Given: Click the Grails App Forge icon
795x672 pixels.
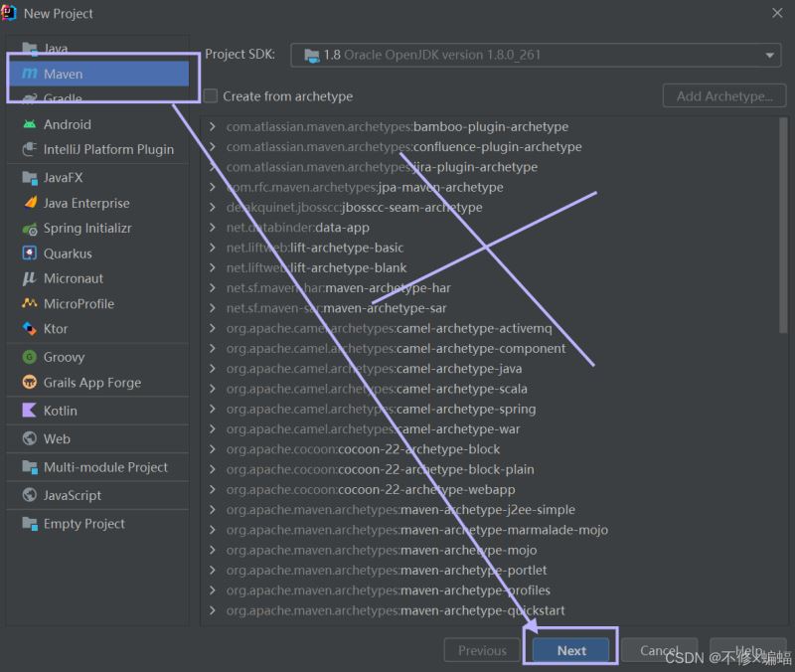Looking at the screenshot, I should coord(30,382).
